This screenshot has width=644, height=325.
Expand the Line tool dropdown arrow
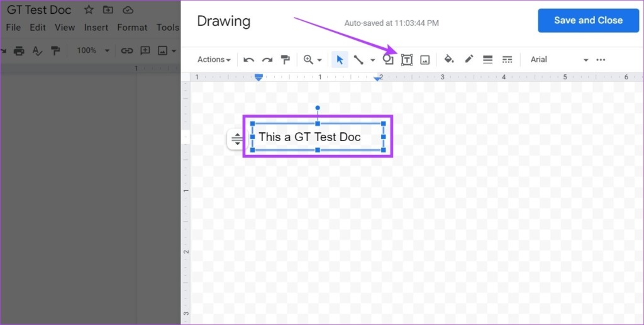click(x=372, y=60)
